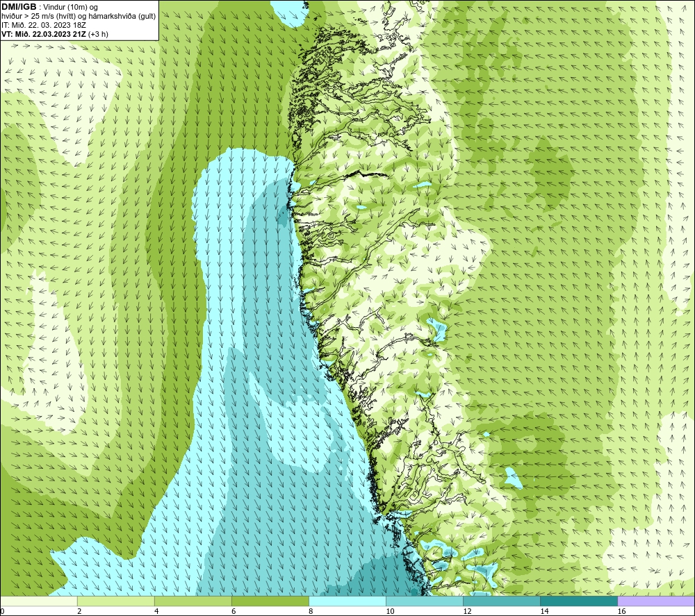695x616 pixels.
Task: Click the 6–8 m/s dark green legend swatch
Action: (x=270, y=601)
